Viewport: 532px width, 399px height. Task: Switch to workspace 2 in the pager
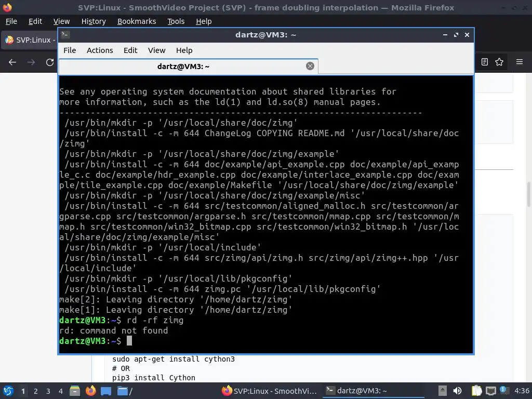(x=36, y=391)
